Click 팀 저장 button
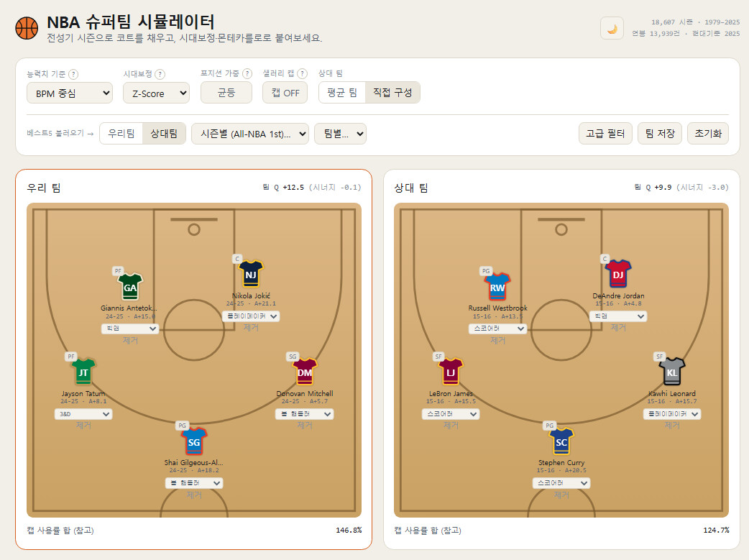 click(x=660, y=133)
